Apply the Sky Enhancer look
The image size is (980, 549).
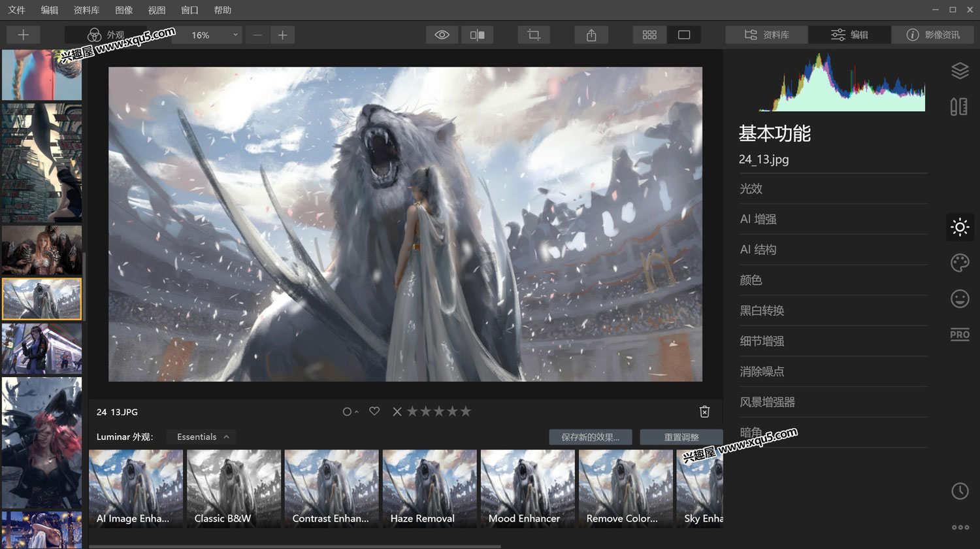[700, 488]
